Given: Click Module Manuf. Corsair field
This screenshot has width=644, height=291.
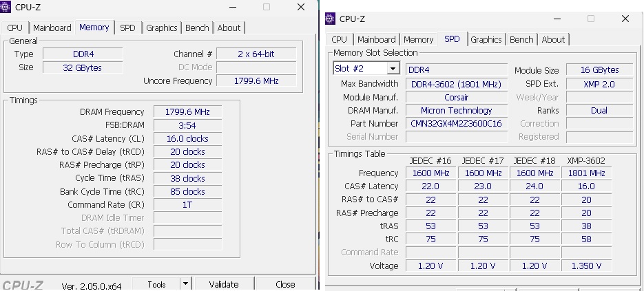Looking at the screenshot, I should tap(456, 97).
